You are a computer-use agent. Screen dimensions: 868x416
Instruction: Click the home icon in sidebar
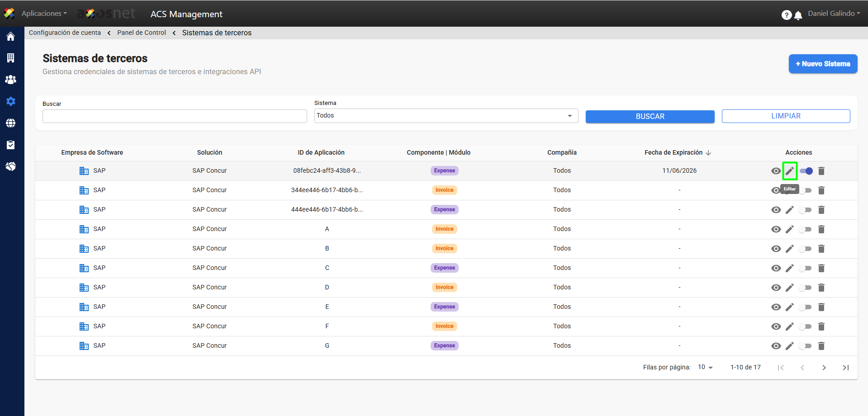(10, 37)
